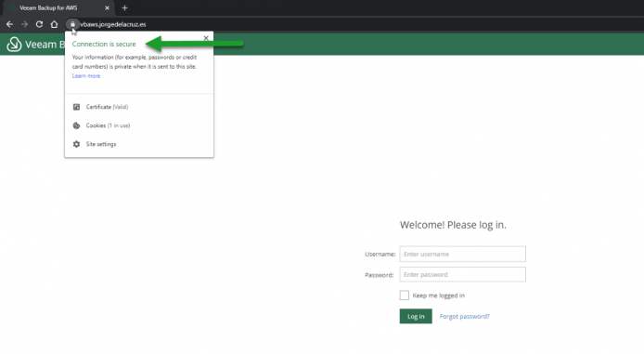Enable the Keep me logged in checkbox
The height and width of the screenshot is (354, 644).
coord(405,295)
